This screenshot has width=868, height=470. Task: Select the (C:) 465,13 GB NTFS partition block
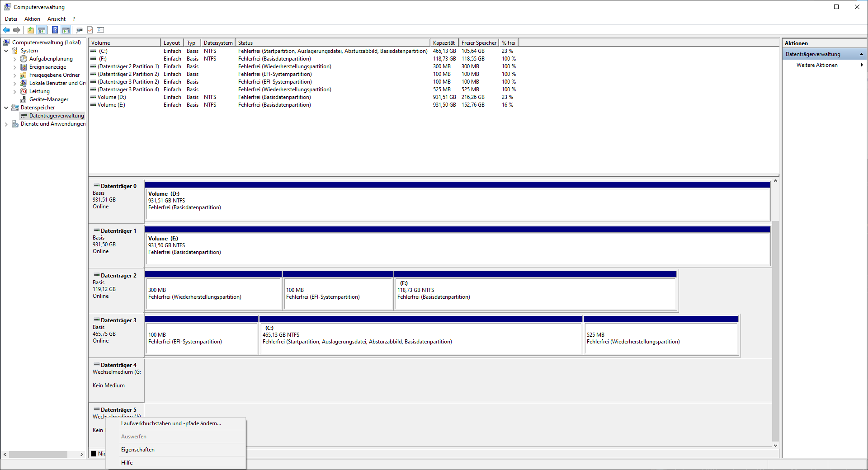tap(421, 335)
